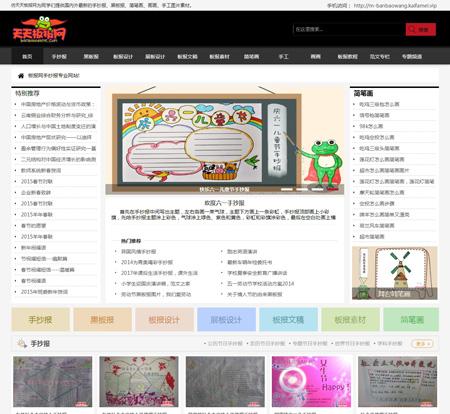
Task: Open the pink Happy 女生节 thumbnail
Action: [311, 382]
